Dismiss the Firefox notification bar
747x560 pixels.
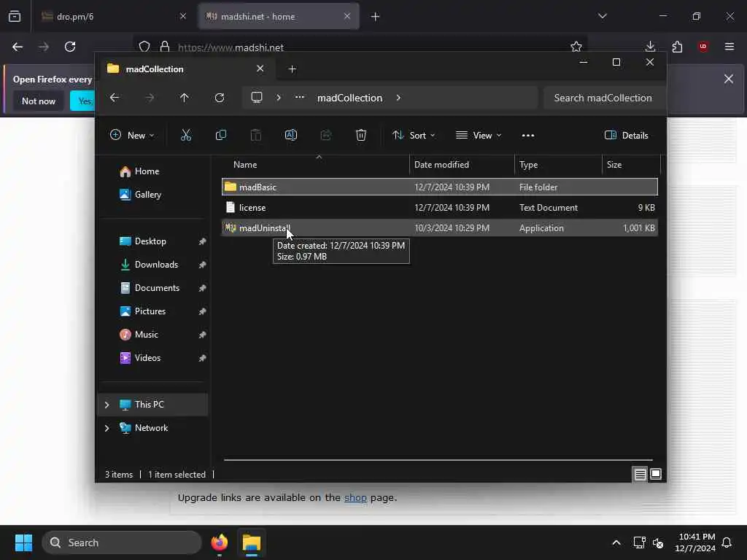(x=729, y=79)
